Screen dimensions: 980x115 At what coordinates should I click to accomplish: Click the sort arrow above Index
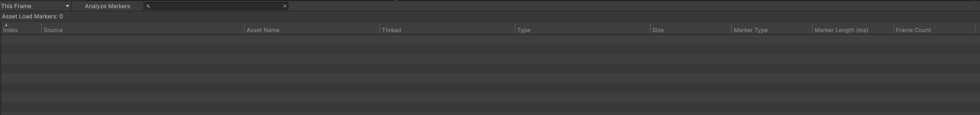tap(6, 25)
